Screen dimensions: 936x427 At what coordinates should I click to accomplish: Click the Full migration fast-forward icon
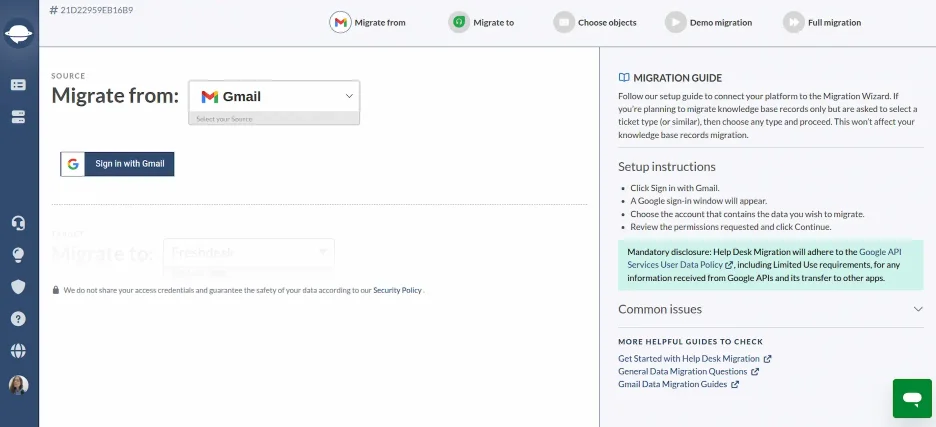click(794, 23)
